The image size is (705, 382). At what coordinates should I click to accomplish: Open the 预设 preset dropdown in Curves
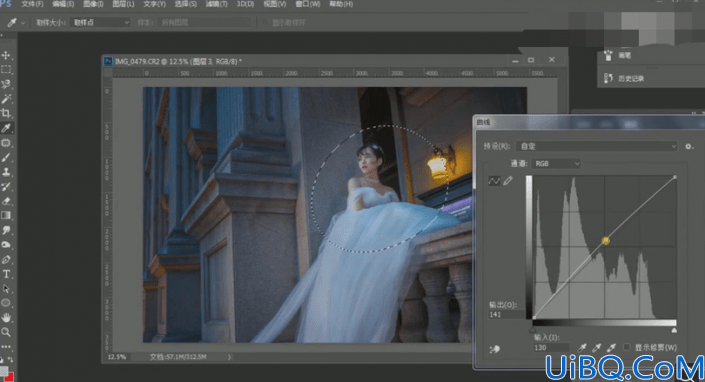point(596,146)
